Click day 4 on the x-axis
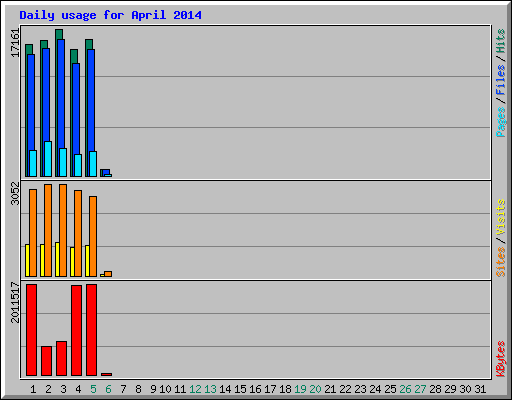This screenshot has height=400, width=512. (x=78, y=389)
